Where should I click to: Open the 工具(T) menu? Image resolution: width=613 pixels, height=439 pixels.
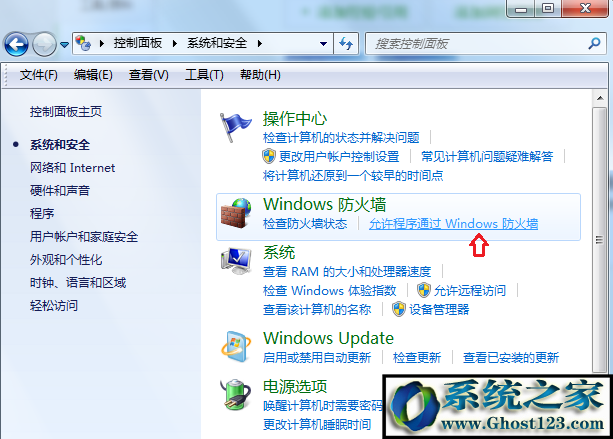coord(204,75)
